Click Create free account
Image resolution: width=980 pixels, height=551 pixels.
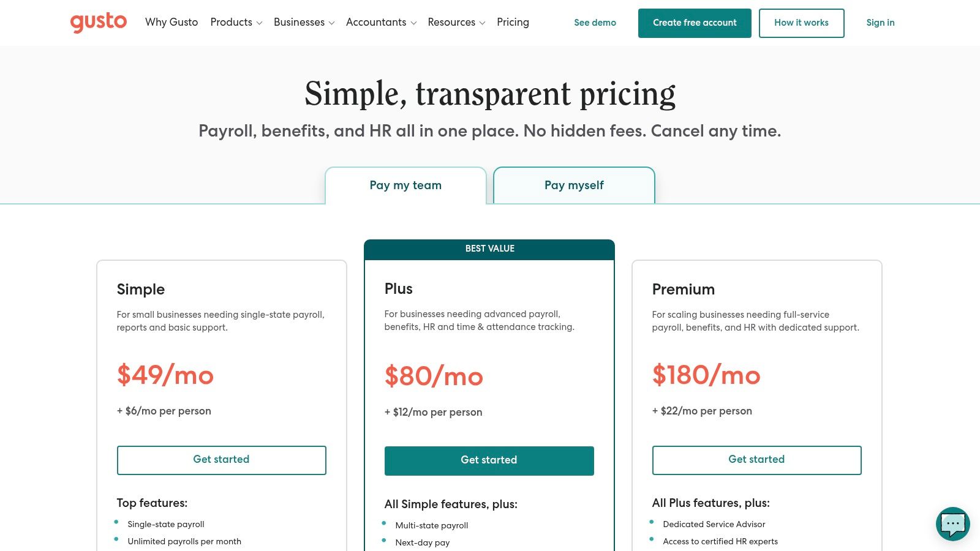pyautogui.click(x=695, y=23)
